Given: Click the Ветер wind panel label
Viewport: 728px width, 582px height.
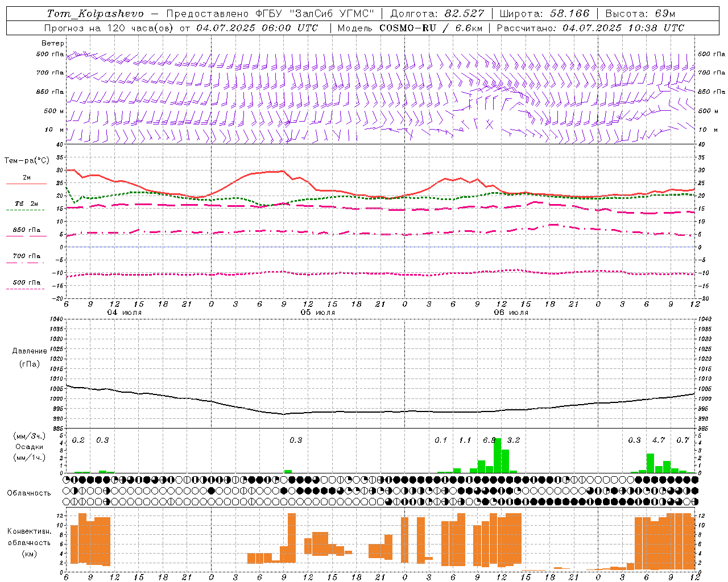Looking at the screenshot, I should 53,43.
